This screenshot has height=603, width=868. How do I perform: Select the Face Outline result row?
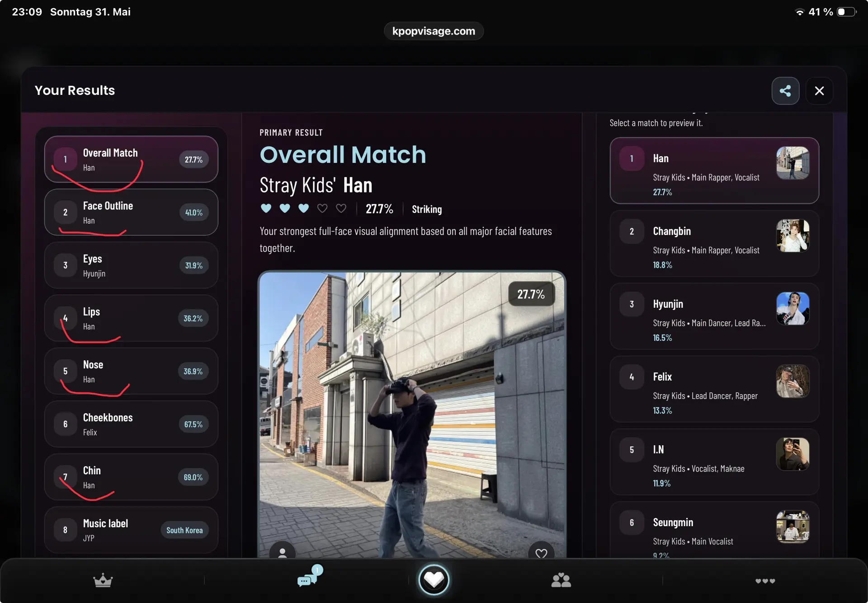[131, 212]
